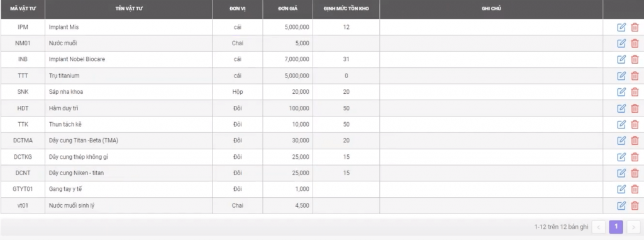
Task: Click the Mã vật tư column header
Action: 23,9
